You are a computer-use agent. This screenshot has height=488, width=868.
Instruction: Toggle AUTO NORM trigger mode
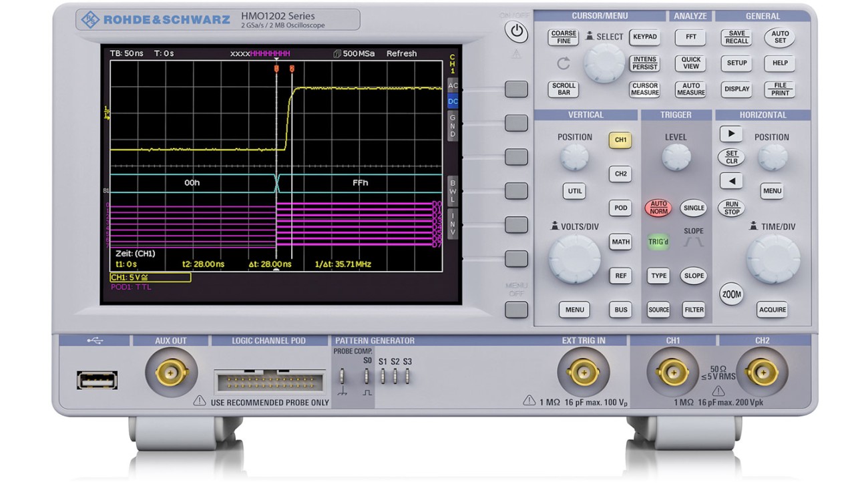tap(658, 208)
